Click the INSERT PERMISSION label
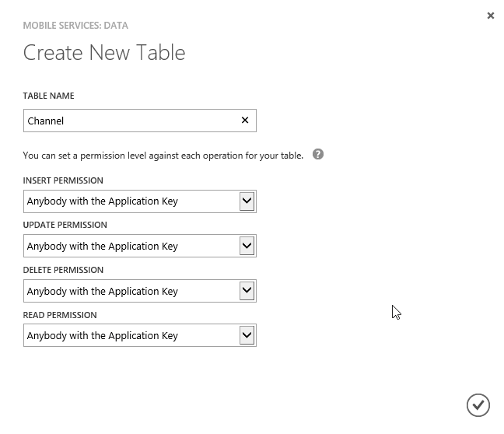This screenshot has height=434, width=504. click(63, 180)
